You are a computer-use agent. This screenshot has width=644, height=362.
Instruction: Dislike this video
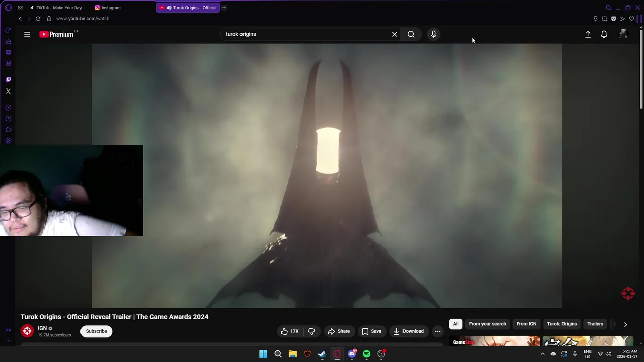[x=312, y=331]
